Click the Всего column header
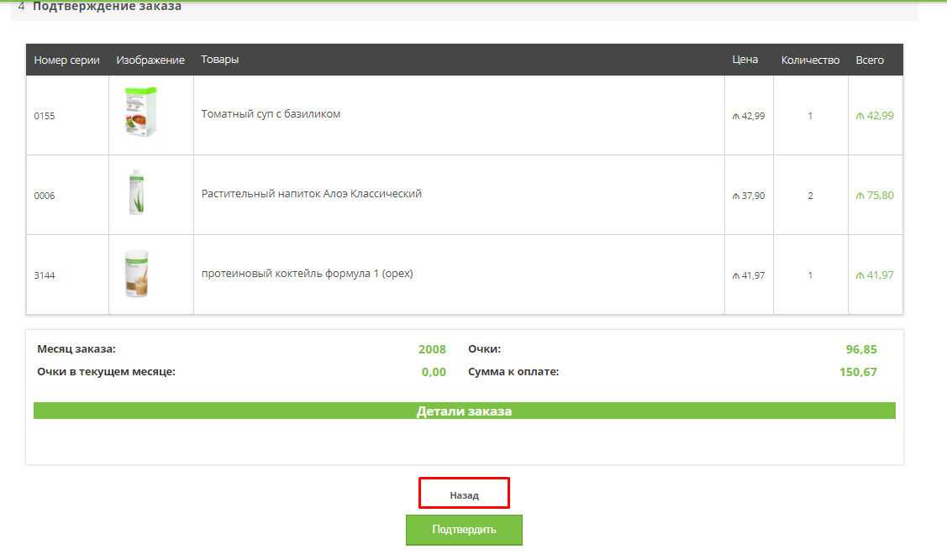 tap(870, 60)
